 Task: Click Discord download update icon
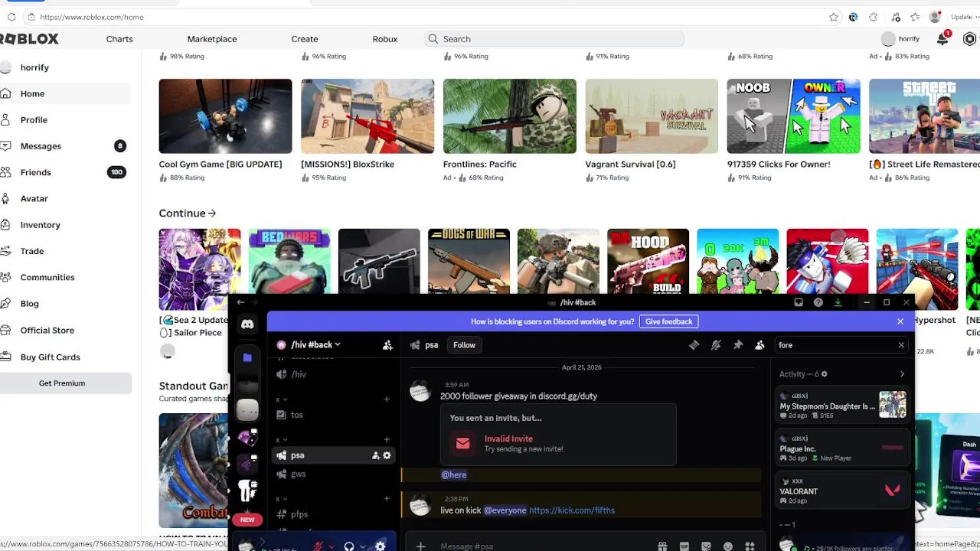click(838, 302)
